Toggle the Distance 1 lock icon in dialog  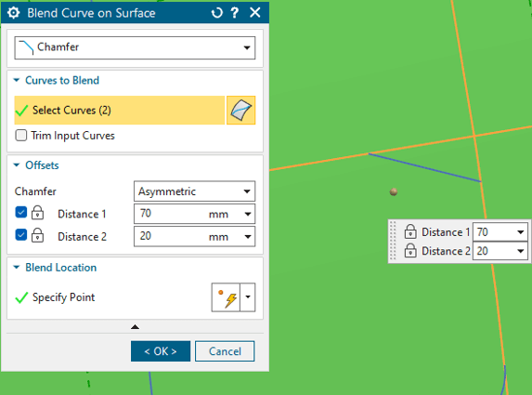37,213
